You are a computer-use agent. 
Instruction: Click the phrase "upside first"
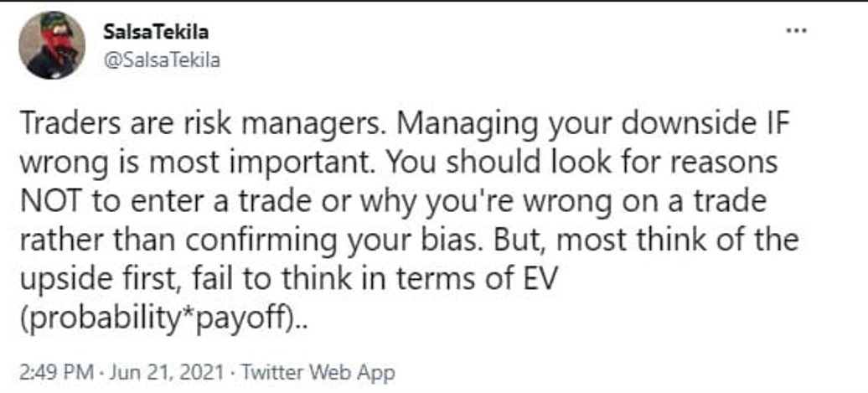pos(101,282)
